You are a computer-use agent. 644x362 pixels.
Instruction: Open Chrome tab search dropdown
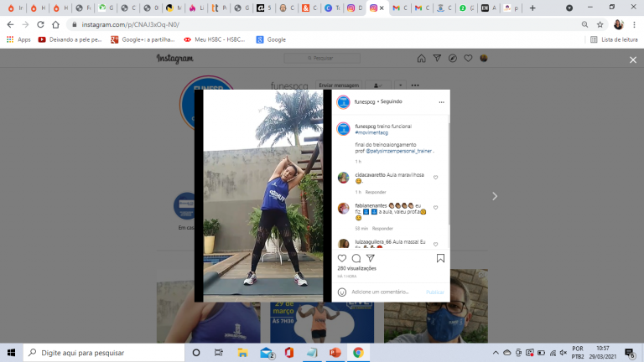click(x=570, y=8)
